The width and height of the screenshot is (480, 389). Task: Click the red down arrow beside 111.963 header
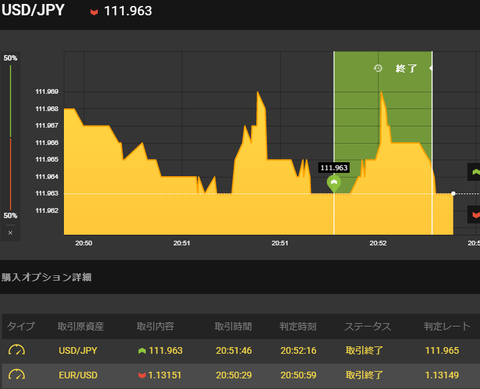click(x=94, y=12)
